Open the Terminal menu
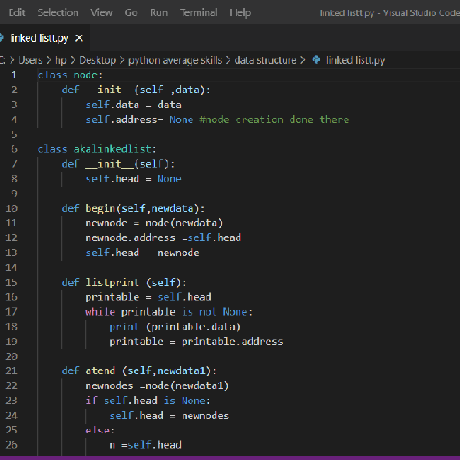This screenshot has width=460, height=460. [x=199, y=13]
